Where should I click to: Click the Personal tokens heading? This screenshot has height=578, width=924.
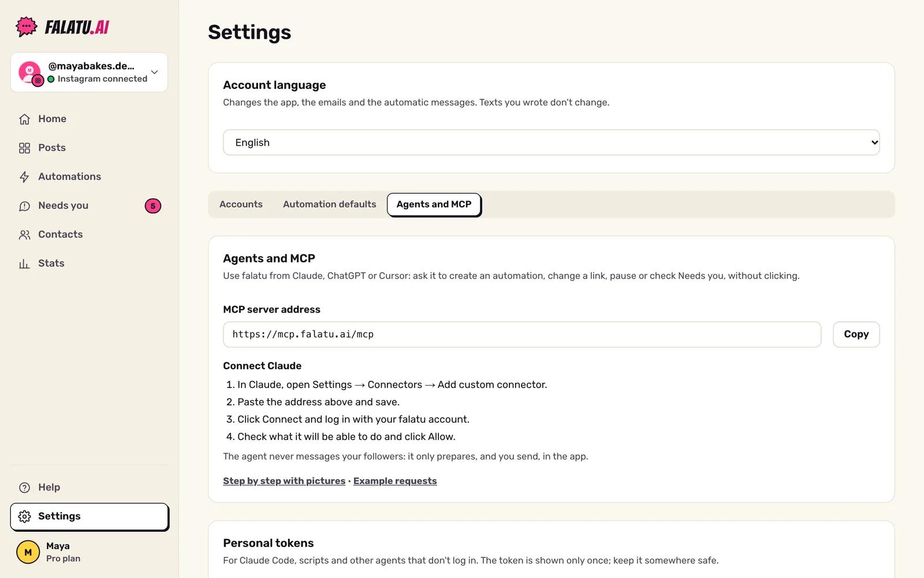point(268,543)
